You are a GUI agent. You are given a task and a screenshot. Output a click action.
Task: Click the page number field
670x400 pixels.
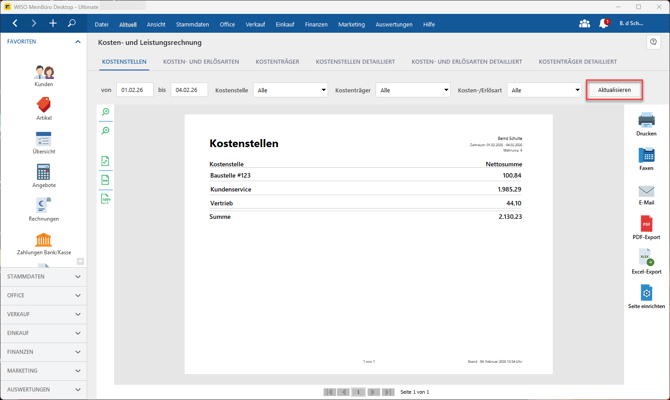(x=358, y=392)
